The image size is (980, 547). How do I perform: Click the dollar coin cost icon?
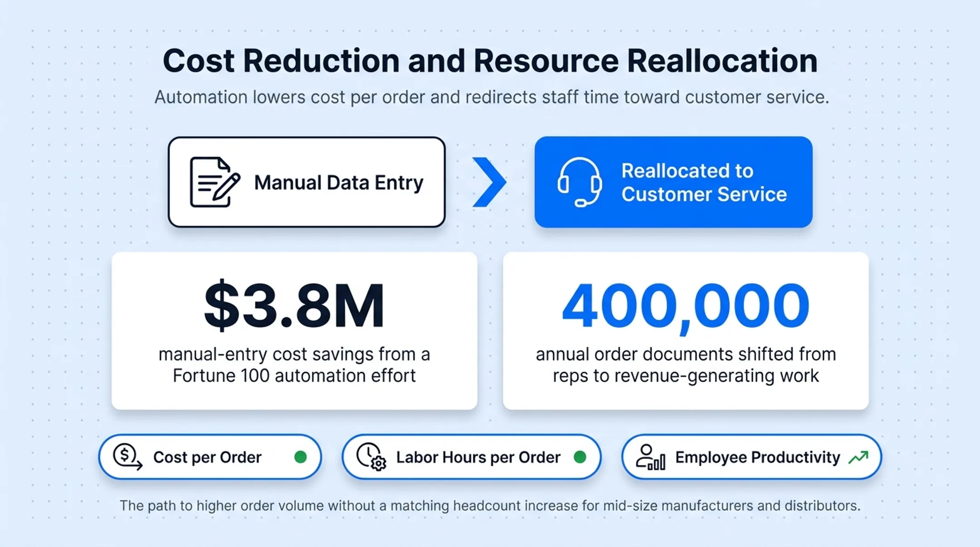point(127,456)
